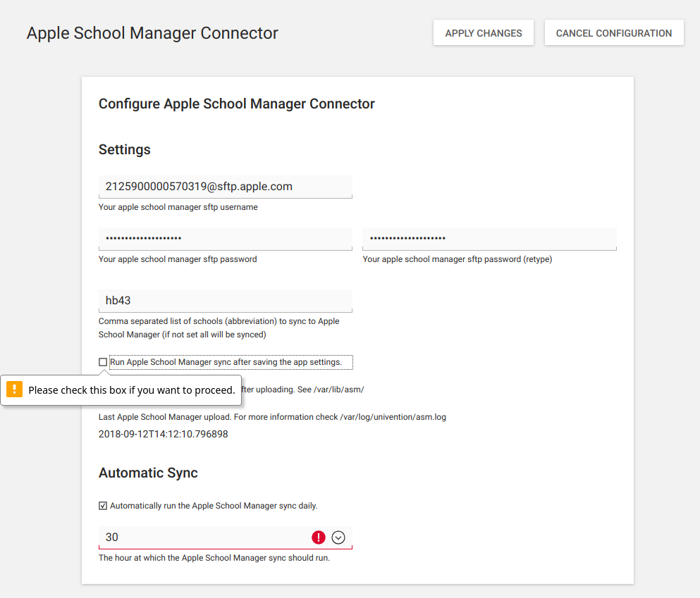Click into the sftp password field
This screenshot has height=598, width=700.
(x=225, y=238)
